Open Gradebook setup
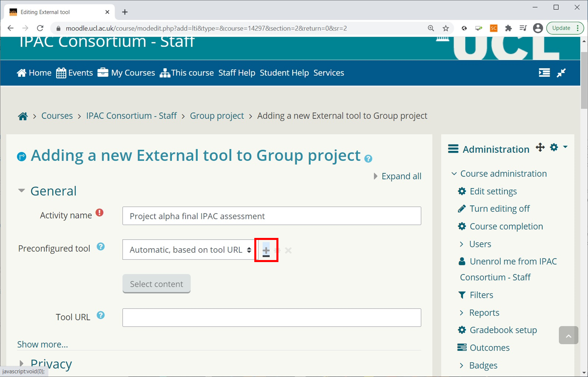This screenshot has height=377, width=588. [503, 330]
